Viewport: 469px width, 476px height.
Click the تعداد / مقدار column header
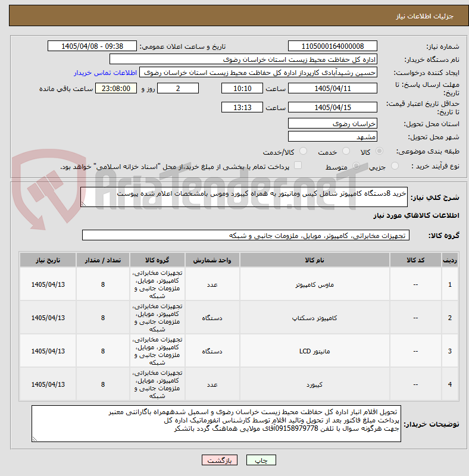tap(103, 260)
